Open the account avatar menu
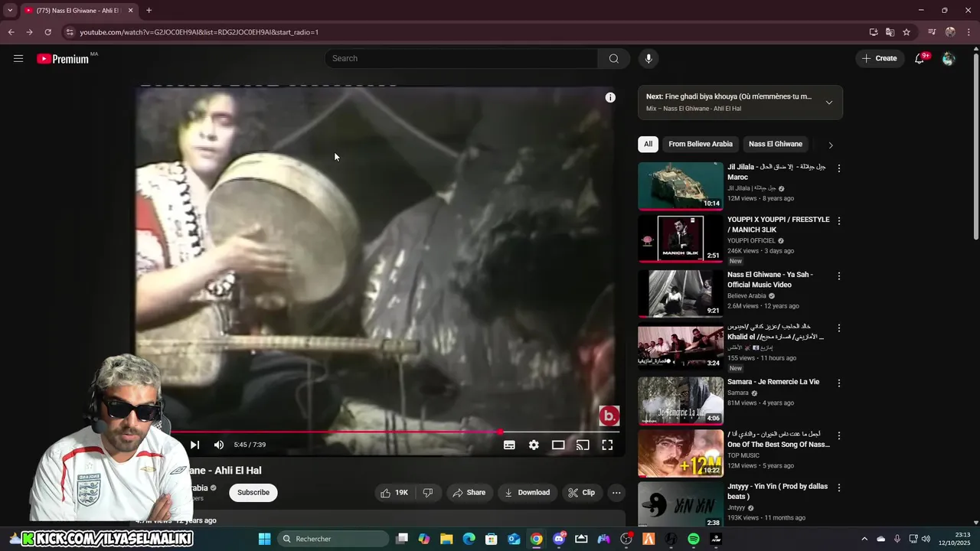 (949, 59)
